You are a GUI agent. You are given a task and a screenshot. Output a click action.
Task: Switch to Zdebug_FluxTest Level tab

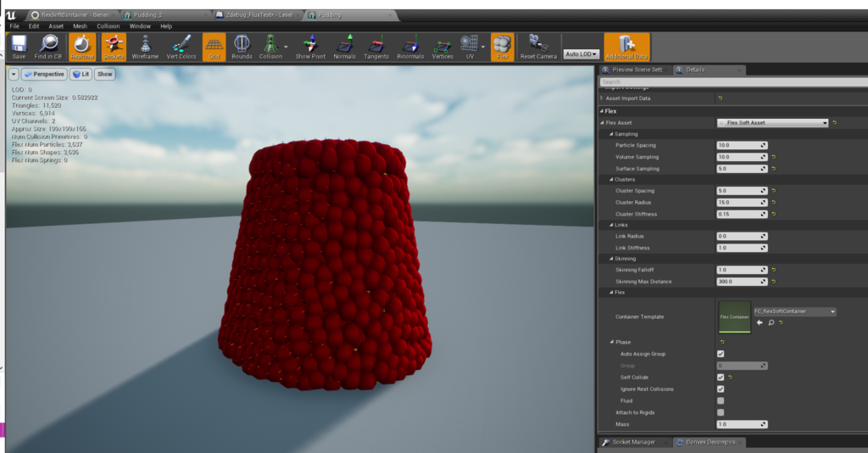pos(259,15)
